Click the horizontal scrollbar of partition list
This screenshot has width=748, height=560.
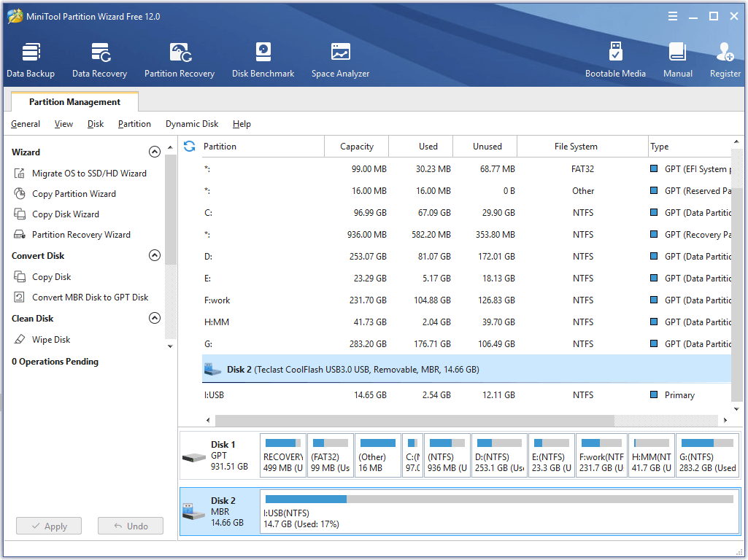click(x=415, y=420)
